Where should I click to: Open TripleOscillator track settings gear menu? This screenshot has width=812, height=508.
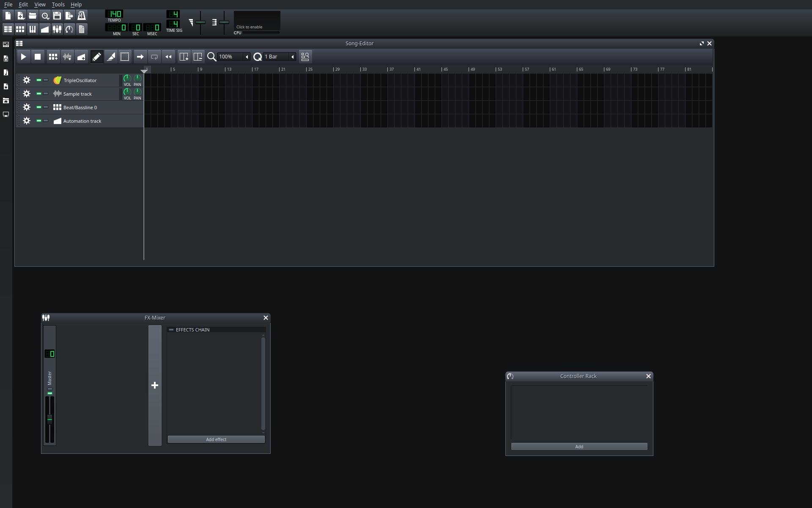click(x=27, y=80)
